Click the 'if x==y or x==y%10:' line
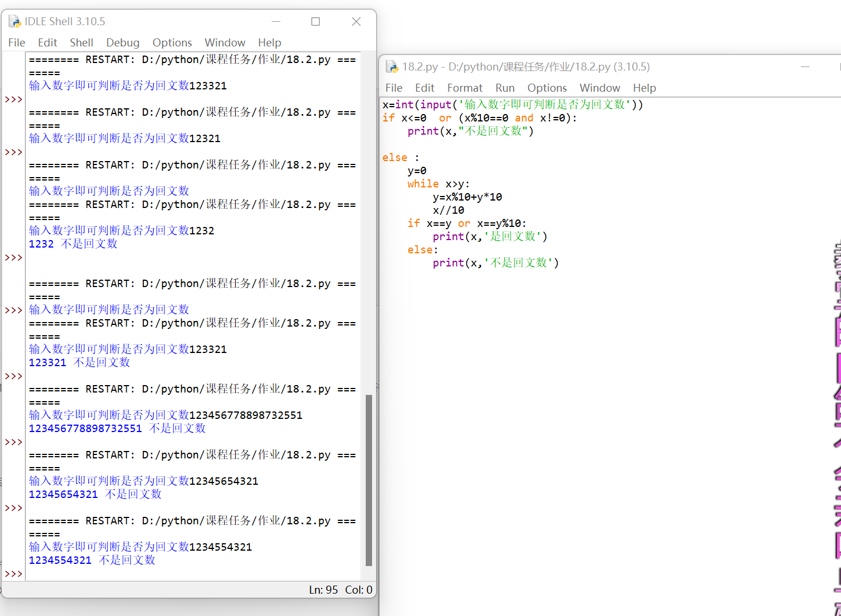Viewport: 841px width, 616px height. [467, 223]
